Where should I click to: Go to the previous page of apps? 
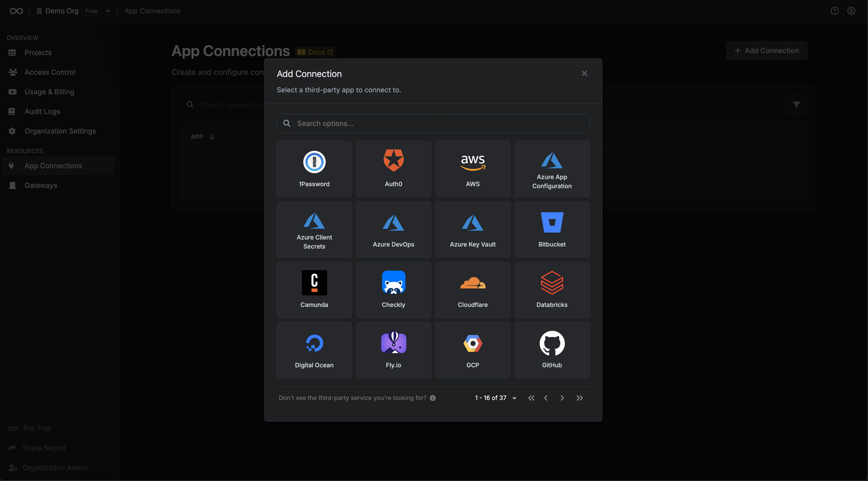[545, 398]
